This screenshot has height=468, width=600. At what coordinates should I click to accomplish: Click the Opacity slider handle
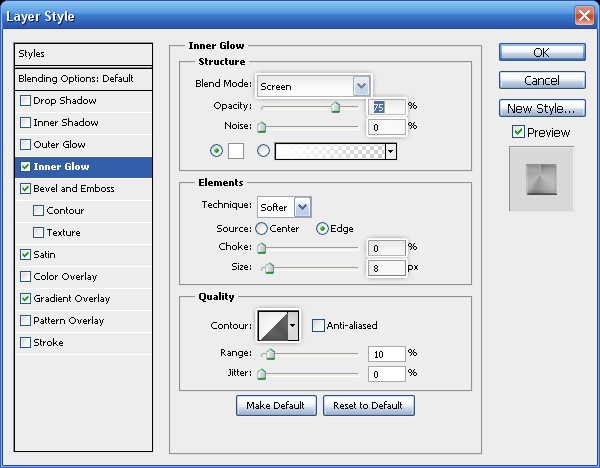[x=336, y=108]
